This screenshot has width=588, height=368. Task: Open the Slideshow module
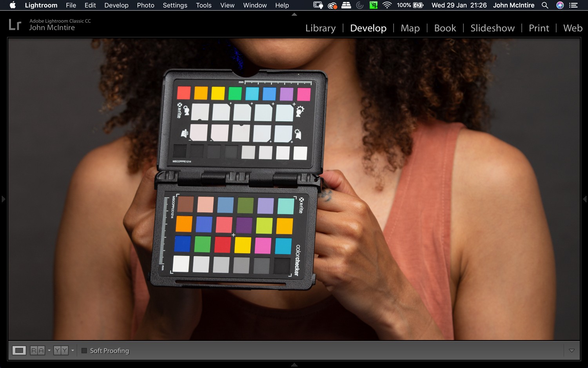(492, 28)
